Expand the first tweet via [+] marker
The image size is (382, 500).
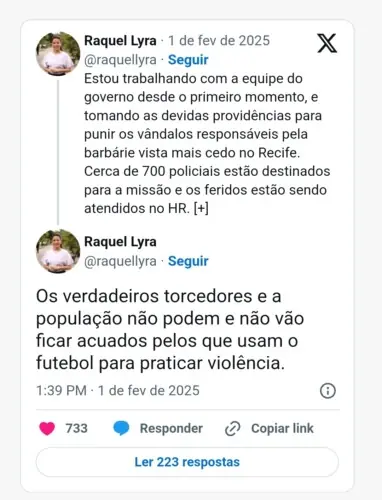(201, 208)
